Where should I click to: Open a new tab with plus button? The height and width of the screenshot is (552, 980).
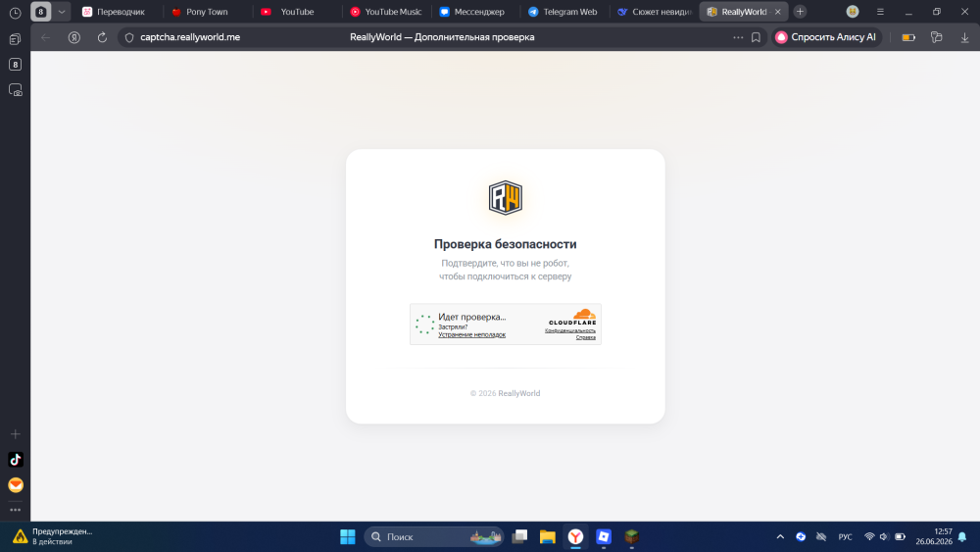[x=800, y=12]
